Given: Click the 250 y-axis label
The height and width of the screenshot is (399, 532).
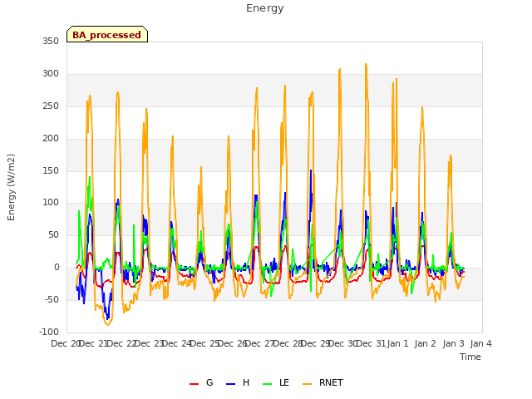Looking at the screenshot, I should pyautogui.click(x=51, y=106).
